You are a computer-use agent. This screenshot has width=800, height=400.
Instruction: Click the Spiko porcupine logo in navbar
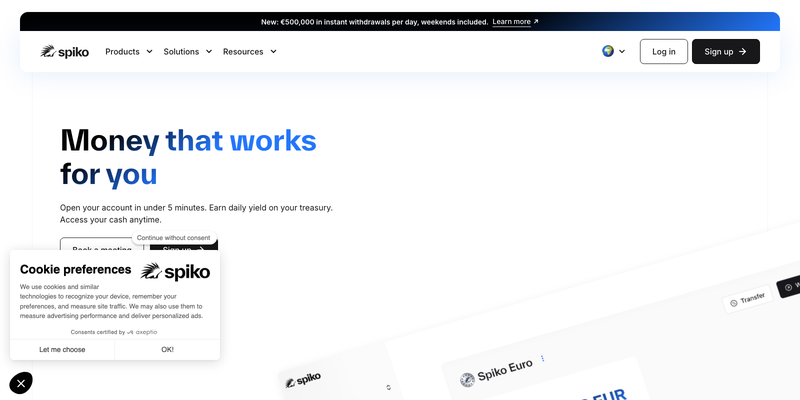[64, 52]
